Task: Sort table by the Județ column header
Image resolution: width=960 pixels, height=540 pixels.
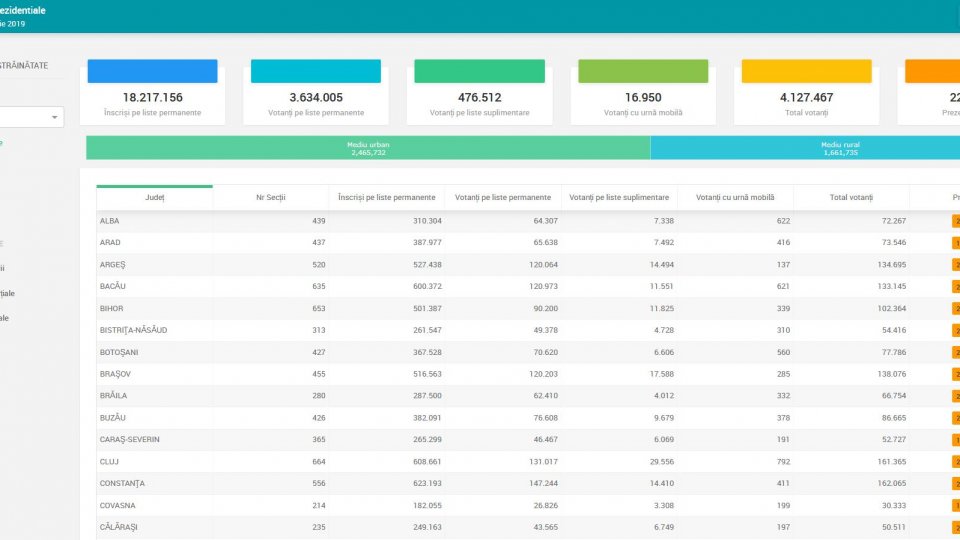Action: (154, 198)
